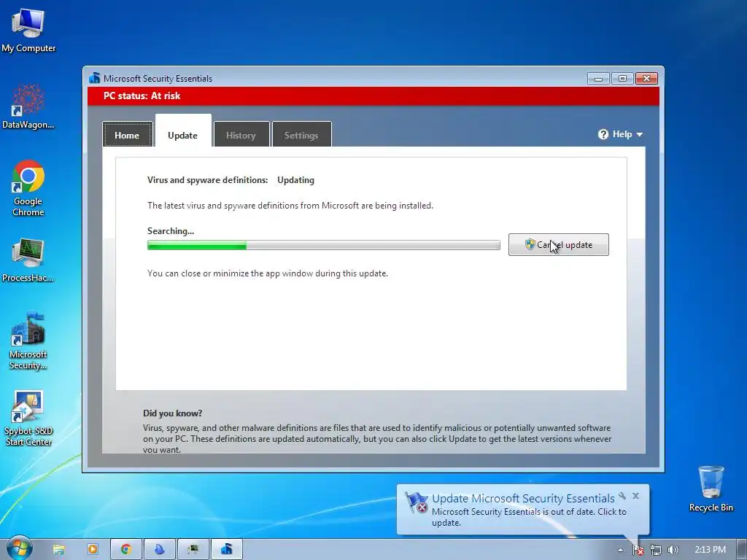Dismiss the Update Security Essentials balloon

click(x=635, y=496)
